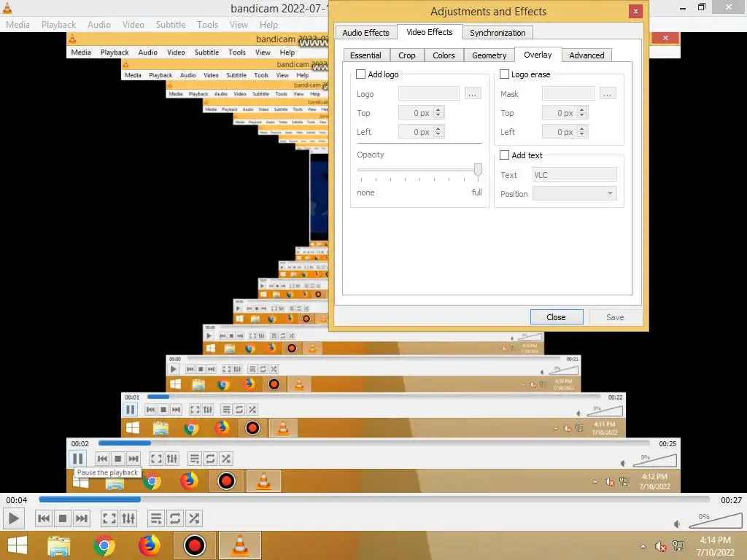Open the Help menu in the main VLC menu bar
Screen dimensions: 747x560
pos(268,24)
